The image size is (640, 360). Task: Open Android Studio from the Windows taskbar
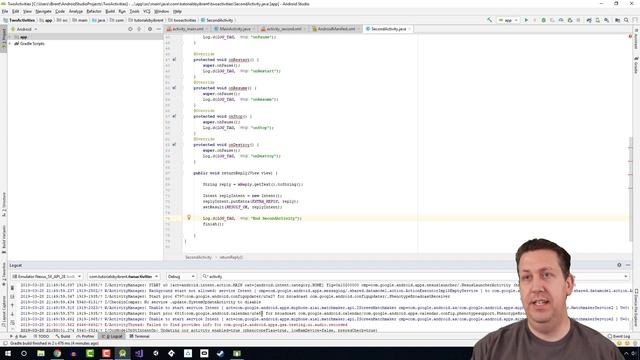(x=122, y=353)
